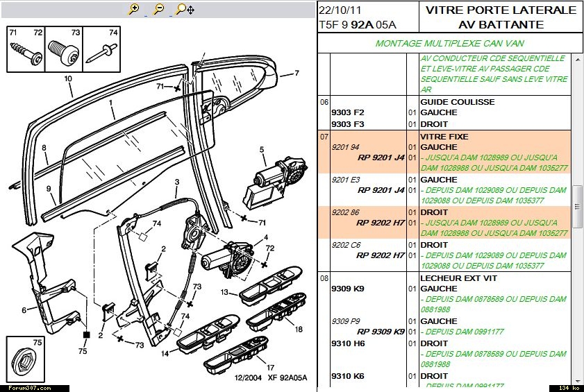Open part number 9310 H6
Image resolution: width=584 pixels, height=392 pixels.
tap(348, 343)
